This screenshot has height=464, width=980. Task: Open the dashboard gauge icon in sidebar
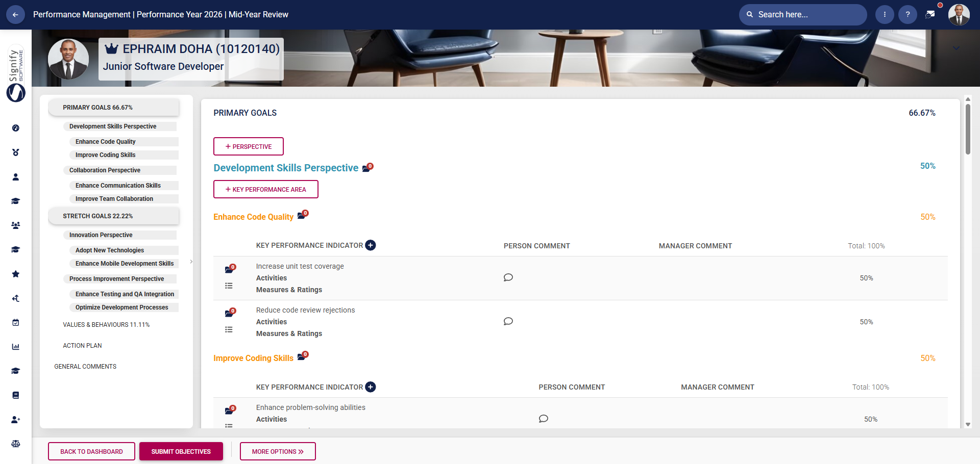[x=15, y=128]
